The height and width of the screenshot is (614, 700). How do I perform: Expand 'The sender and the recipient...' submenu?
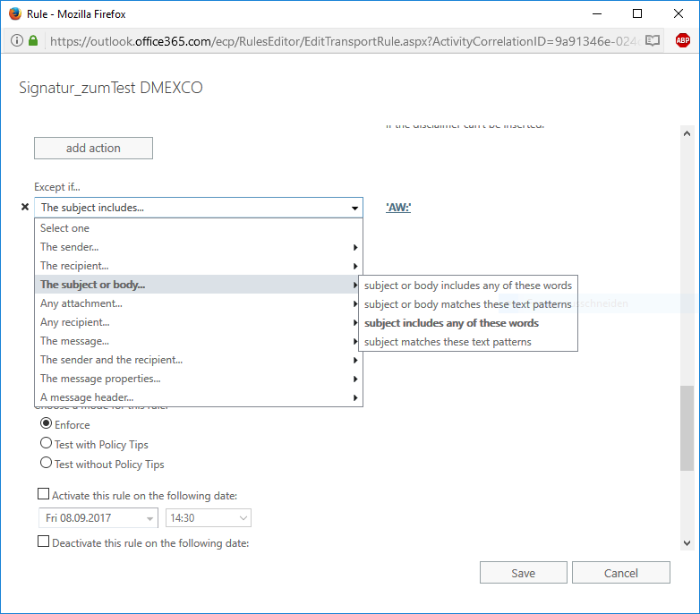point(199,360)
